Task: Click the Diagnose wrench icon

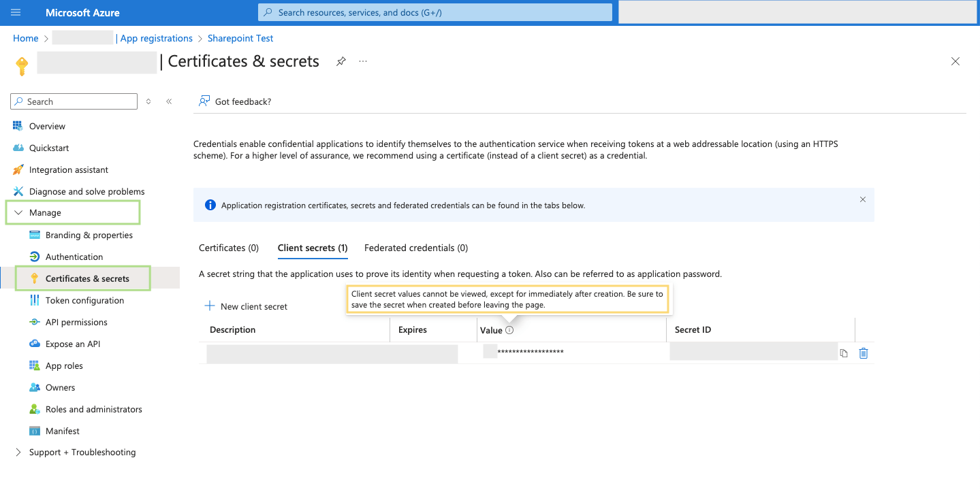Action: click(x=18, y=191)
